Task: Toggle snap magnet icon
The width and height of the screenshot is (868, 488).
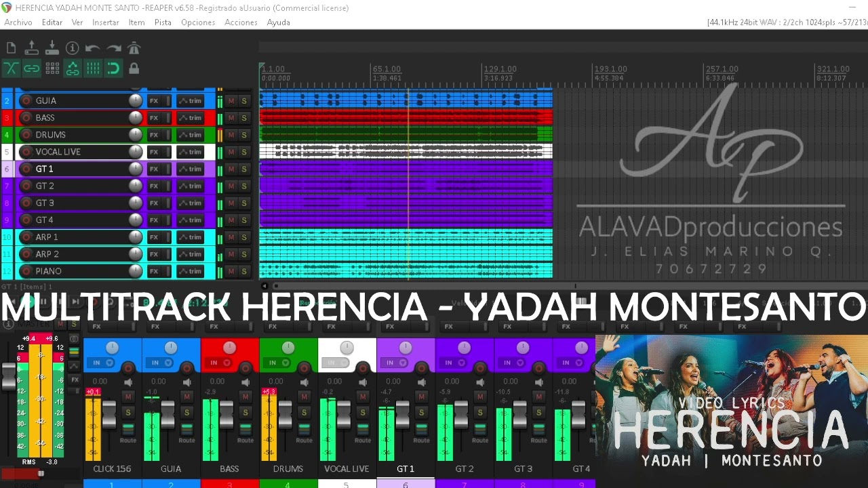Action: pos(113,68)
